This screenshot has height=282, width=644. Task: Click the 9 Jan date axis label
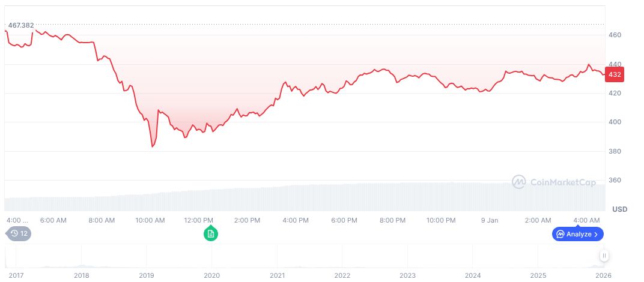490,220
